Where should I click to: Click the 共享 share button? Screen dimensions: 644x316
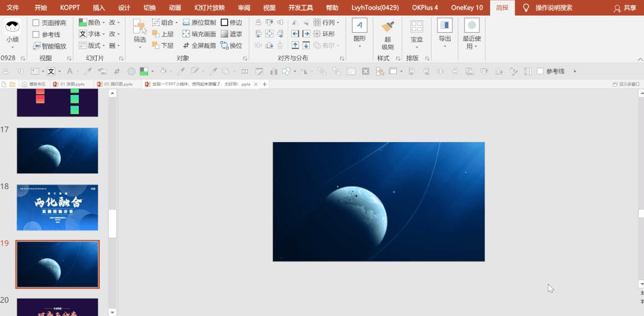[x=625, y=8]
